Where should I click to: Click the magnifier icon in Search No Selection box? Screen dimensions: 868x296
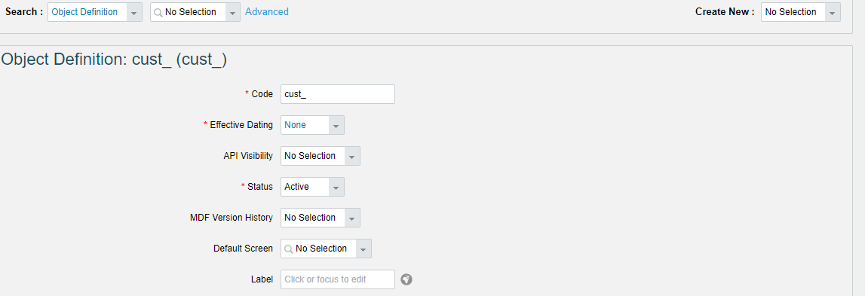(x=158, y=12)
